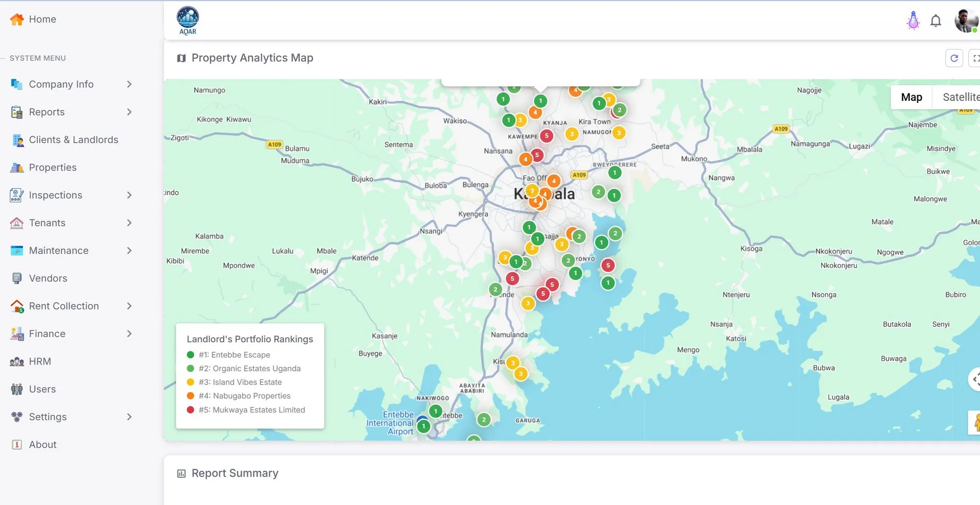The image size is (980, 505).
Task: Open the user profile avatar
Action: 966,21
